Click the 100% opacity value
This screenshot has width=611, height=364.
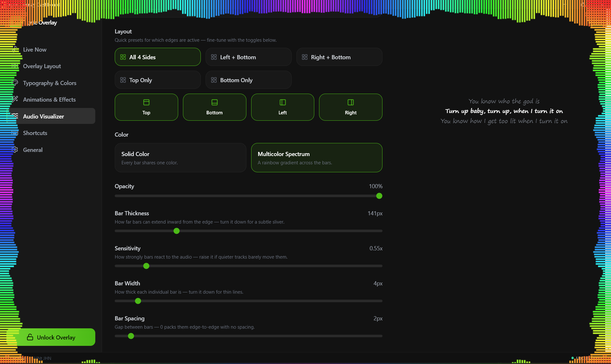point(376,186)
